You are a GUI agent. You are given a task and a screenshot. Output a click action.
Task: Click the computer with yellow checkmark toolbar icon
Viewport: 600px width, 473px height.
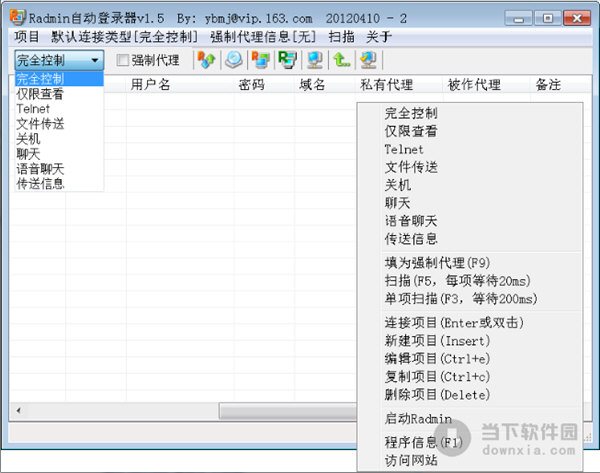[368, 60]
